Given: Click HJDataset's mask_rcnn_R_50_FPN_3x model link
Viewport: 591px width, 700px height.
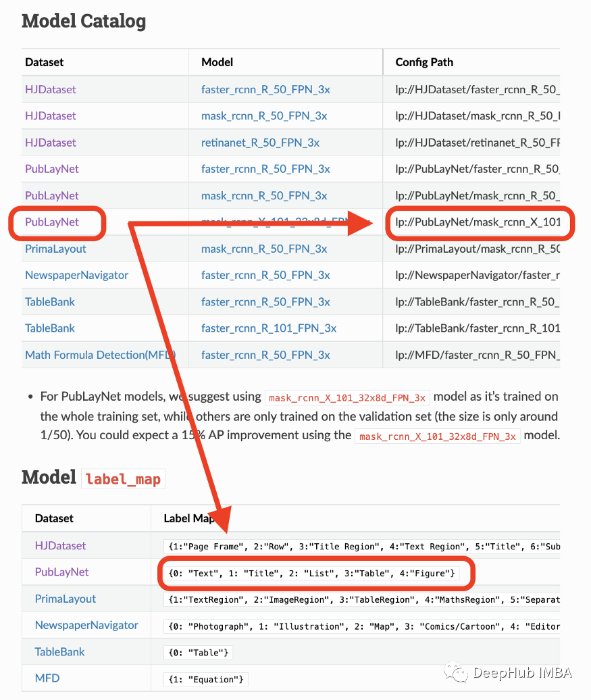Looking at the screenshot, I should coord(264,116).
